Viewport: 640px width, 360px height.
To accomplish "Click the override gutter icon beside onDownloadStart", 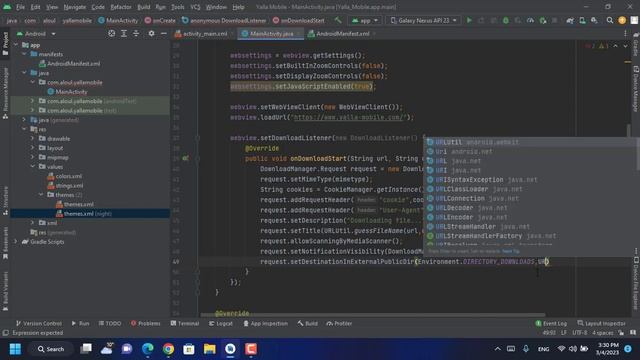I will coord(185,158).
